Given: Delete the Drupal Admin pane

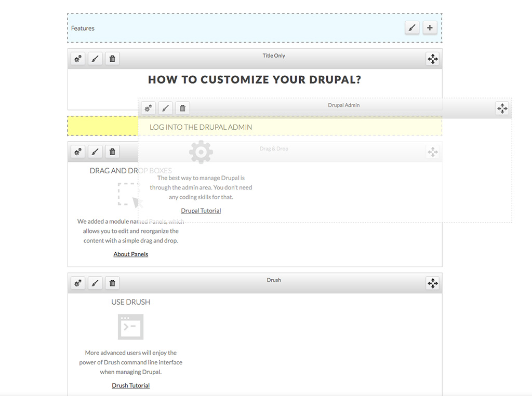Looking at the screenshot, I should pos(182,108).
